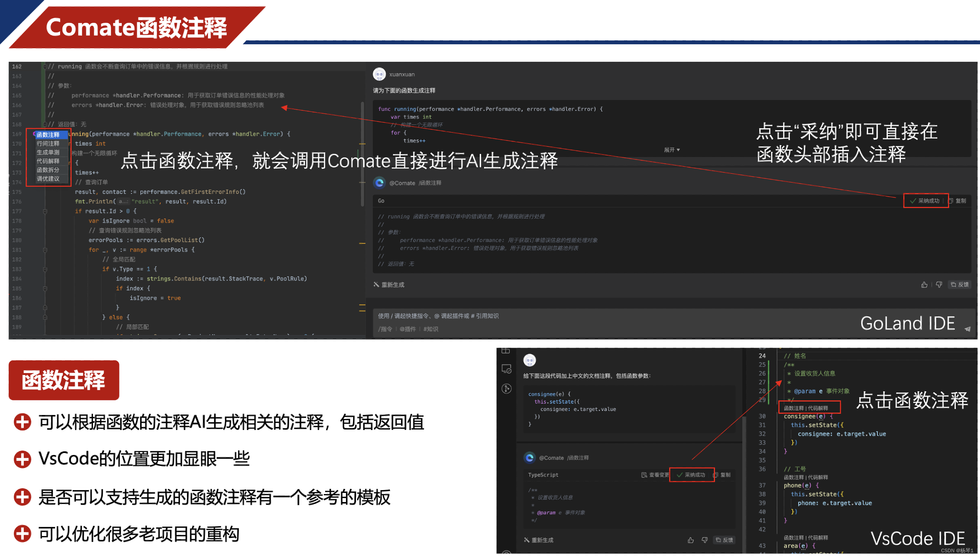
Task: Give thumbs up to the GoLand answer
Action: coord(924,285)
